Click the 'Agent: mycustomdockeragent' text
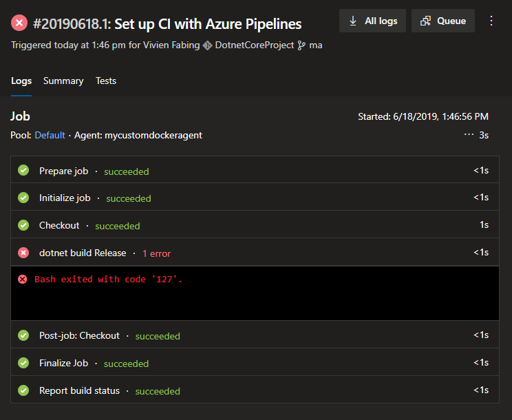The height and width of the screenshot is (420, 512). point(138,135)
